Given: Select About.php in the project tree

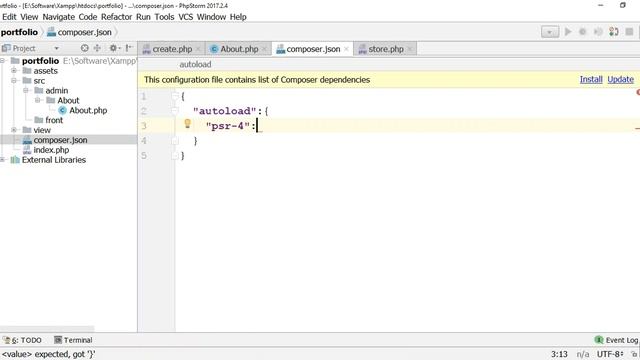Looking at the screenshot, I should coord(82,110).
